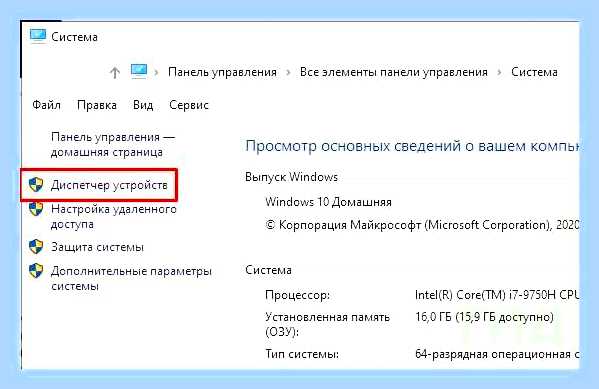Screen dimensions: 599x389
Task: Open the Правка menu
Action: click(97, 105)
